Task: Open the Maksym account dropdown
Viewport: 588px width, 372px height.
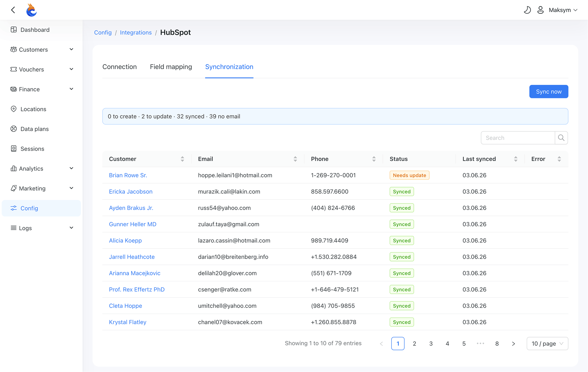Action: (563, 10)
